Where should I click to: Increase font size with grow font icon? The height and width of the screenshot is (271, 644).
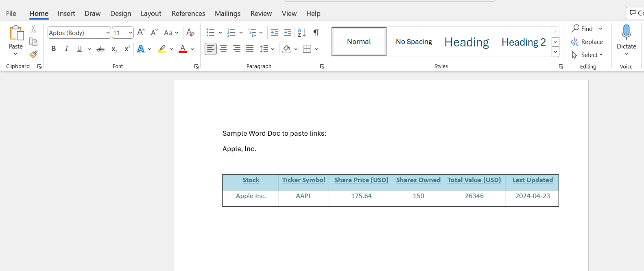tap(141, 33)
